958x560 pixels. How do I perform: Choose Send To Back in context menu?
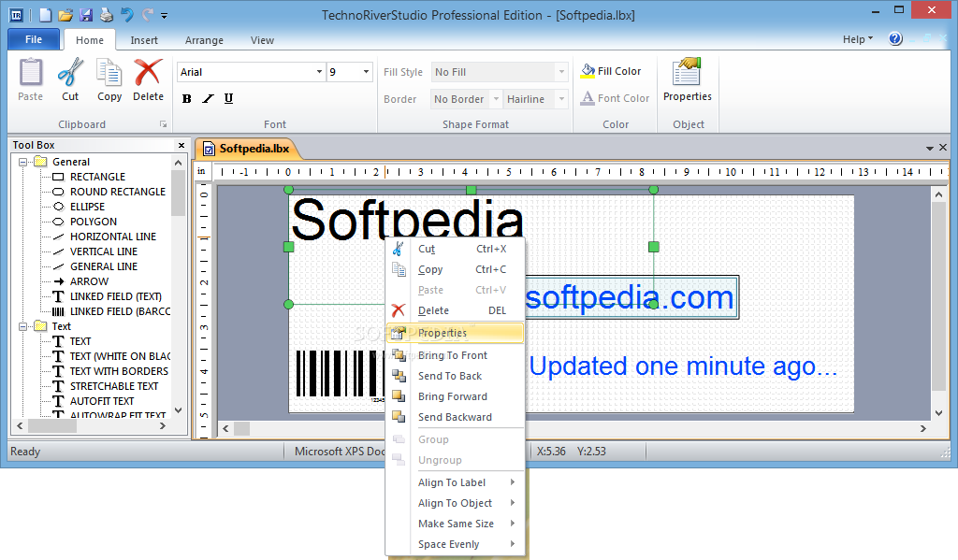pos(456,376)
